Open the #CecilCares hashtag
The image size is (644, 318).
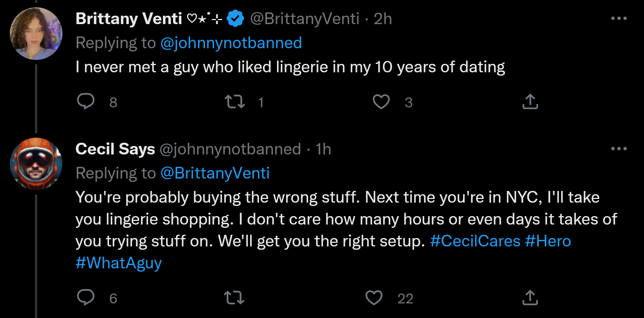(x=475, y=241)
